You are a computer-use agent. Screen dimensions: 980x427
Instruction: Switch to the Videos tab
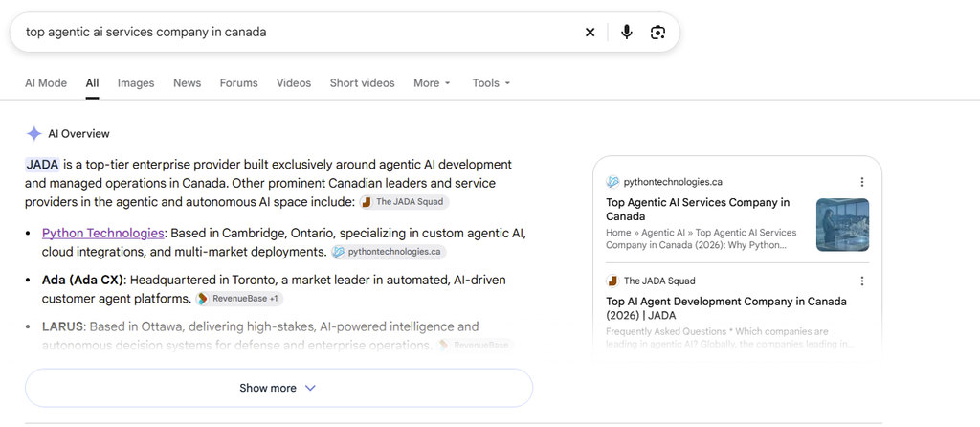(x=294, y=83)
